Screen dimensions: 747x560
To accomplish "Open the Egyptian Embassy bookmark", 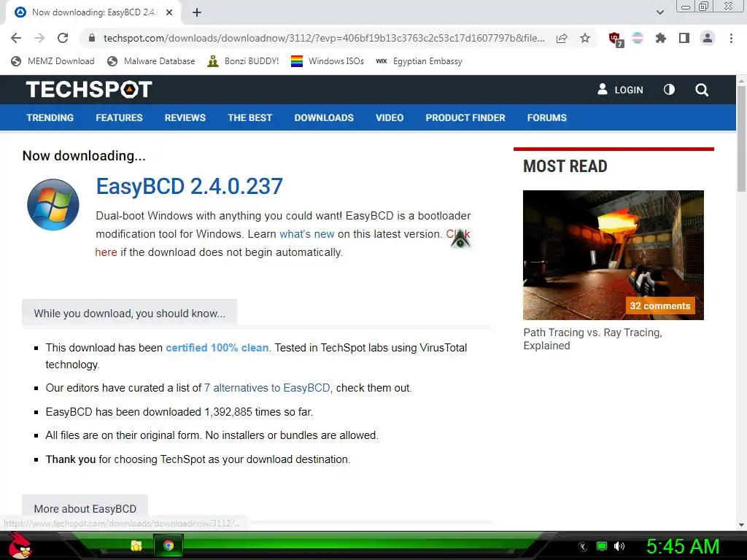I will (419, 61).
